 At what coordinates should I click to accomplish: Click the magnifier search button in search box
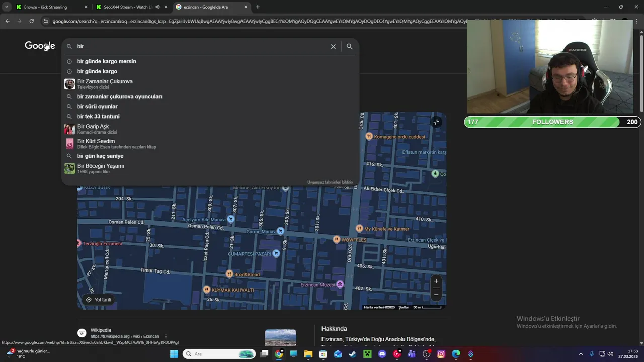(x=349, y=46)
